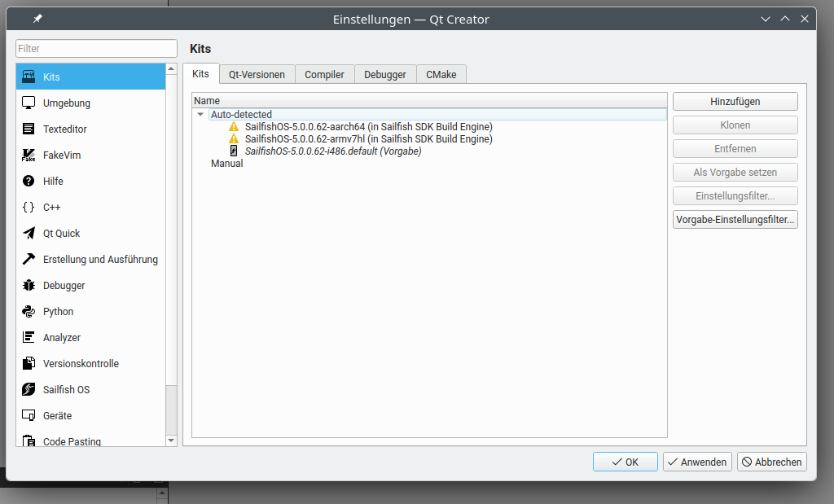Select the Kits category icon in sidebar
The image size is (834, 504).
point(29,77)
